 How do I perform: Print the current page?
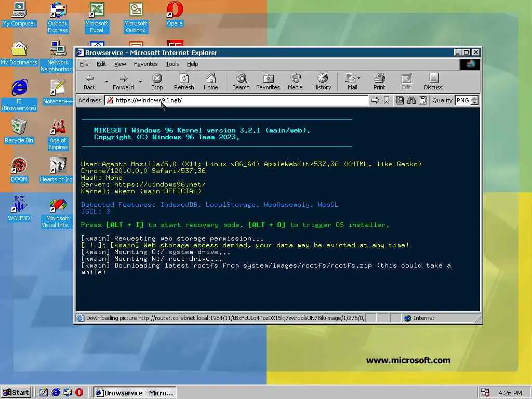(379, 82)
